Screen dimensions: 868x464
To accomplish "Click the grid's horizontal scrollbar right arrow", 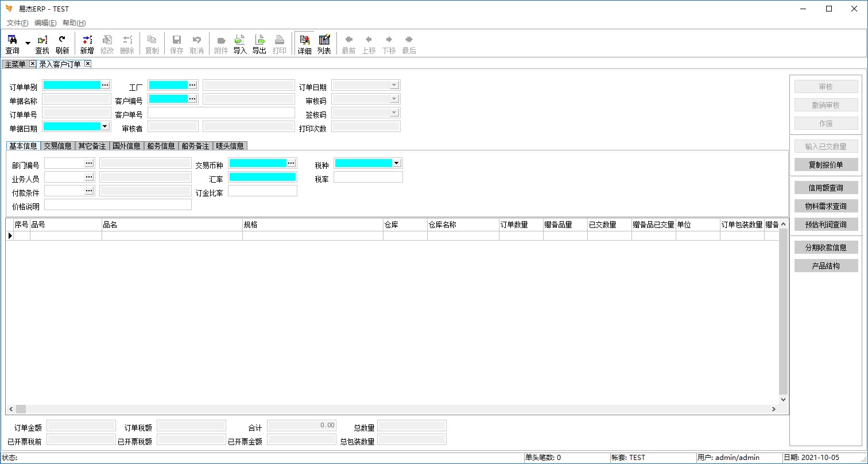I will [x=774, y=409].
